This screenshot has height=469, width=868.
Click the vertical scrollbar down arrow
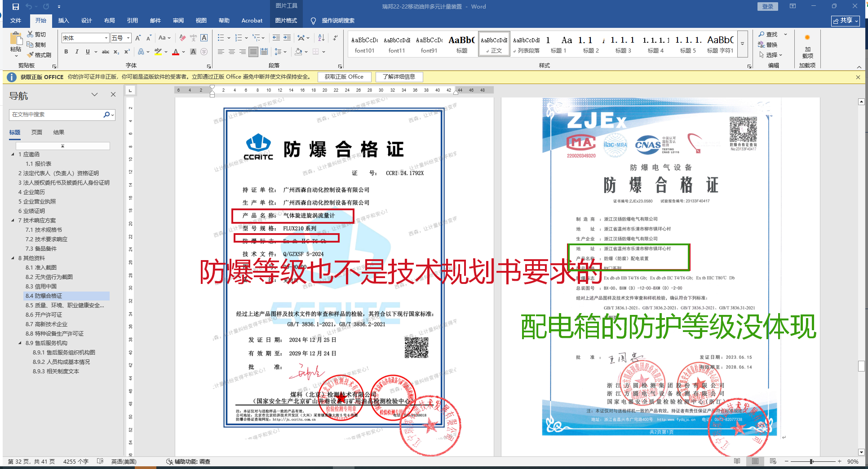861,452
